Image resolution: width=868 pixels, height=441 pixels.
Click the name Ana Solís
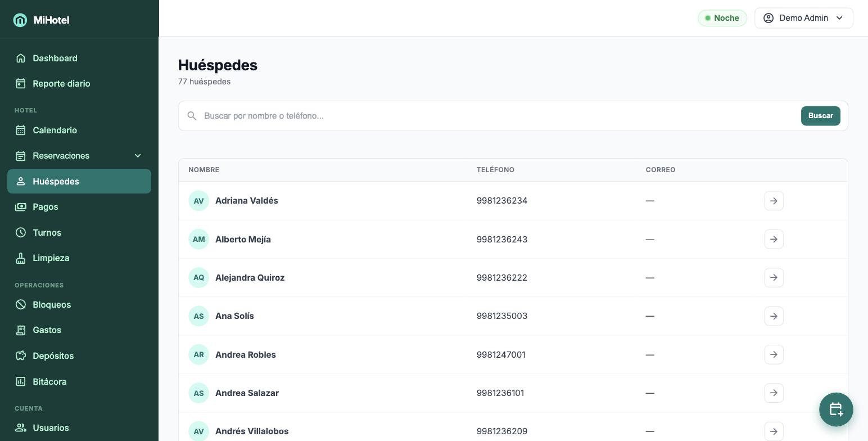click(x=234, y=316)
